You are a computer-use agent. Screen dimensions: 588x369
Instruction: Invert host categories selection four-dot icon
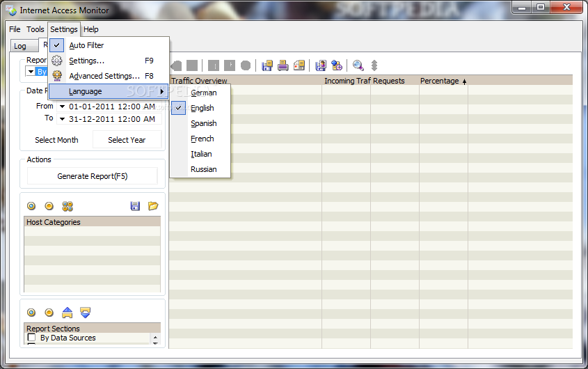coord(67,206)
